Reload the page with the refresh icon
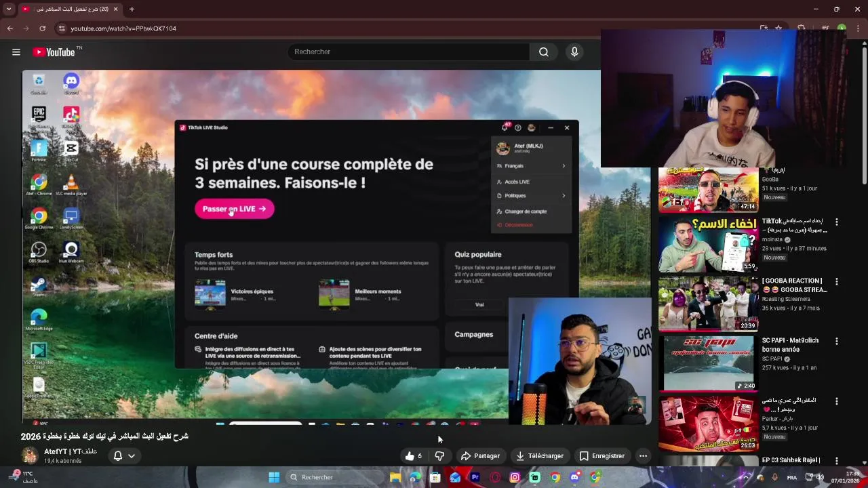Screen dimensions: 868x488 pos(42,28)
